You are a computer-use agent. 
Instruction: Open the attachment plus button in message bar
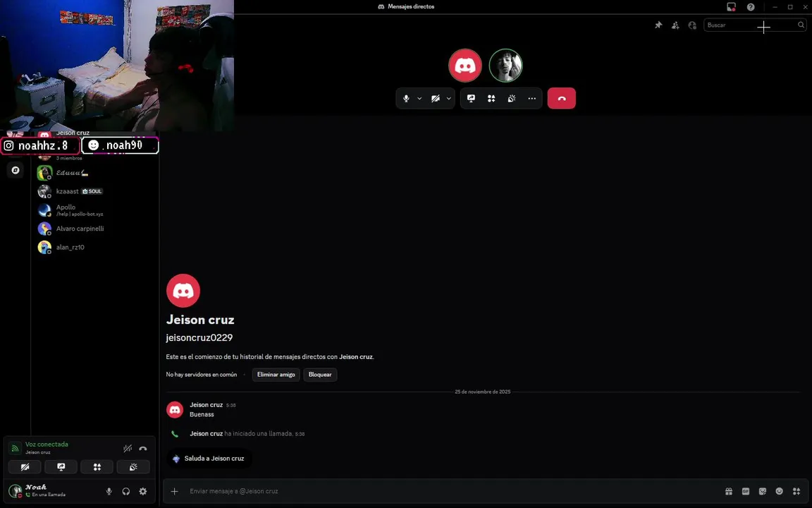point(175,491)
